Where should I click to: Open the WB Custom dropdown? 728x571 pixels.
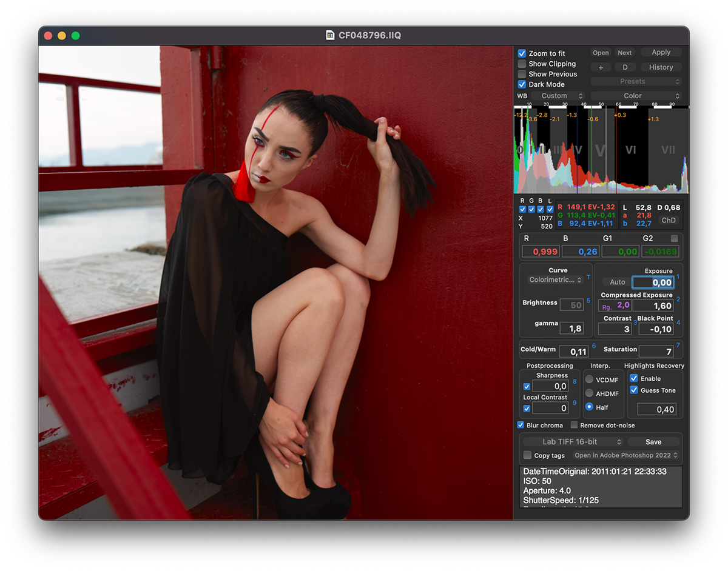(x=558, y=96)
